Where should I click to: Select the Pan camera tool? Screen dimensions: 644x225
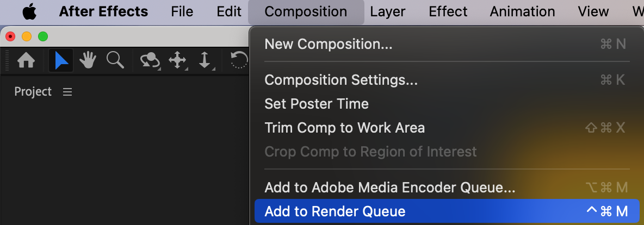coord(177,60)
